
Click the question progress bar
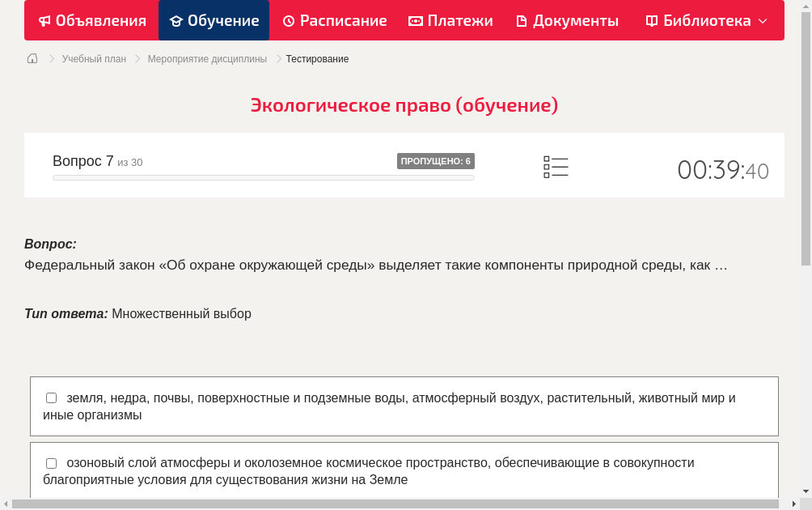pos(263,177)
